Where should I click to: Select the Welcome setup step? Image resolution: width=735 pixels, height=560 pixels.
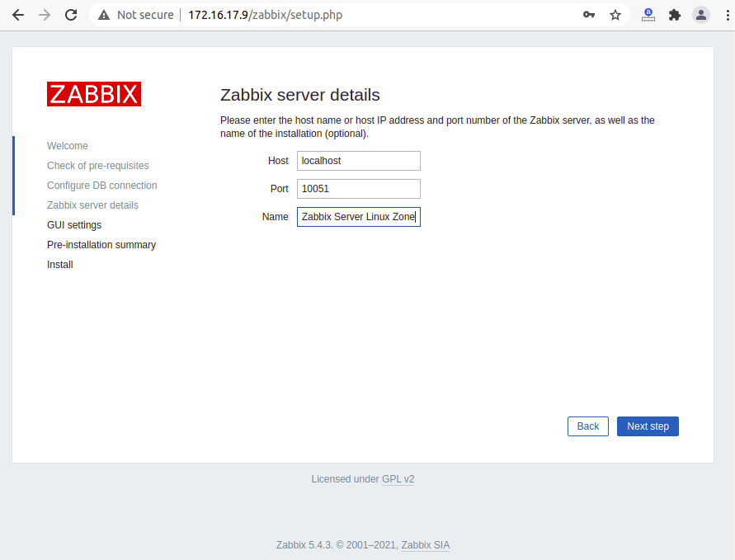coord(68,146)
